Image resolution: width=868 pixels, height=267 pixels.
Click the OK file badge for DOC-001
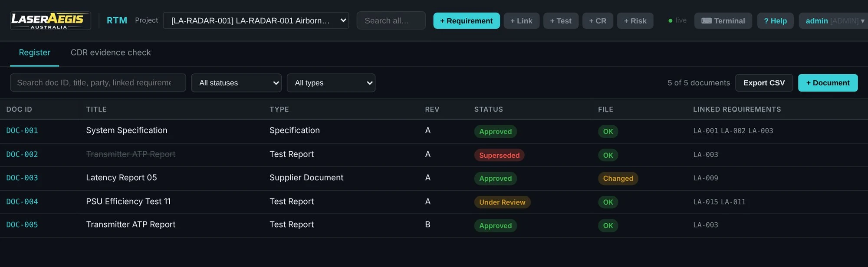(x=608, y=131)
